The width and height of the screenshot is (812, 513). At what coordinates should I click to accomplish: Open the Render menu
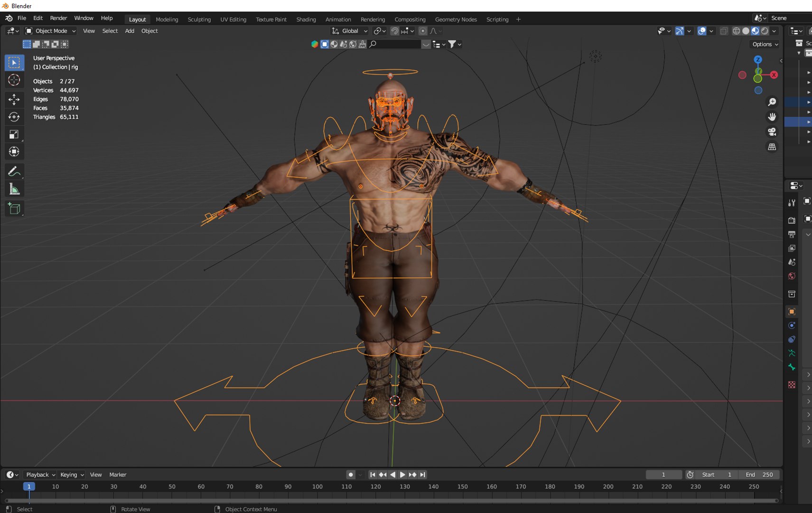pos(58,18)
